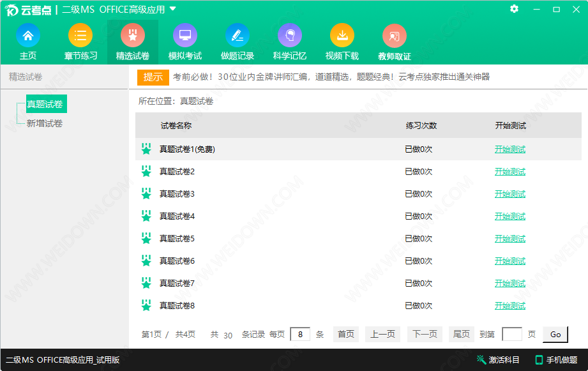Open 做题记录 records icon
Viewport: 588px width, 371px height.
pyautogui.click(x=237, y=36)
